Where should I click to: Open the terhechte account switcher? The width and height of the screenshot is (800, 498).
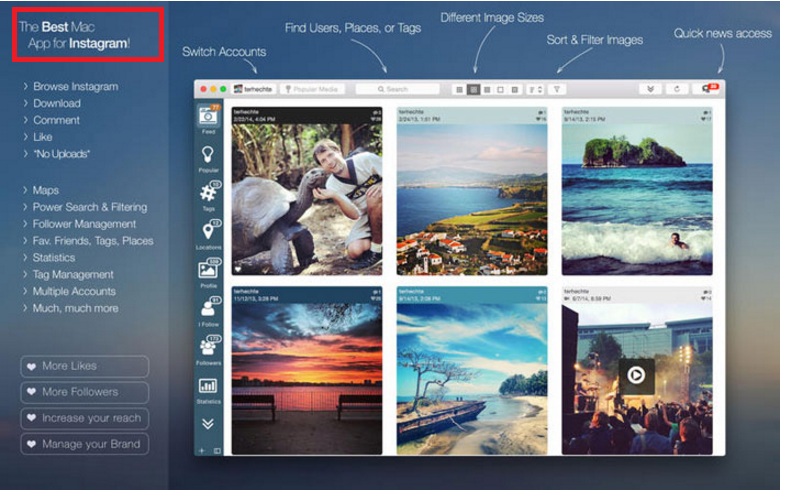(254, 89)
